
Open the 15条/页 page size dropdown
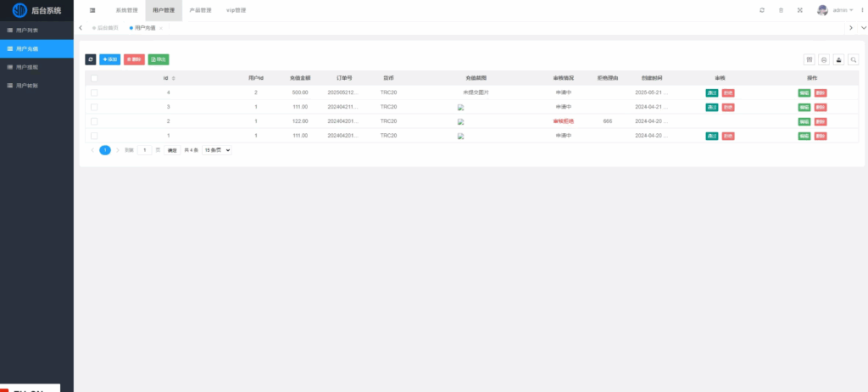[x=217, y=150]
